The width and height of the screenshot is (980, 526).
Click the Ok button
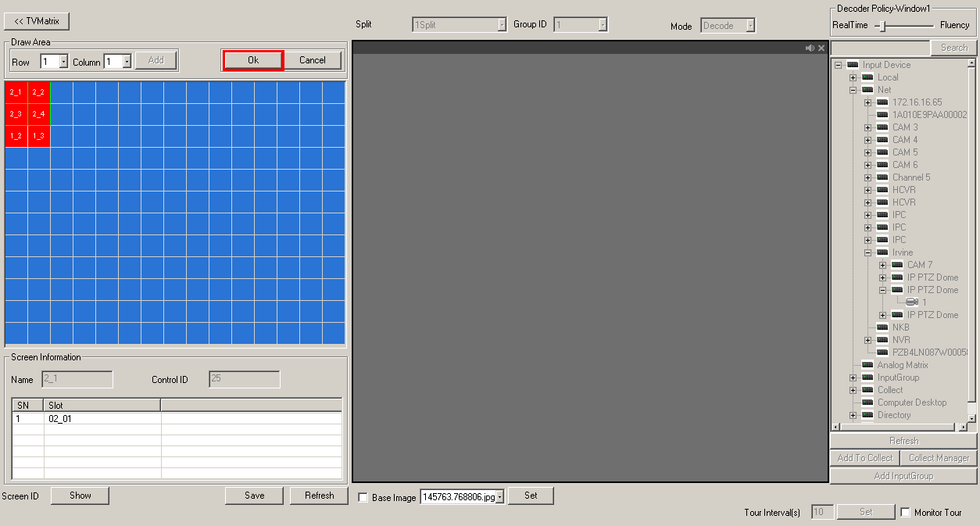pyautogui.click(x=253, y=60)
